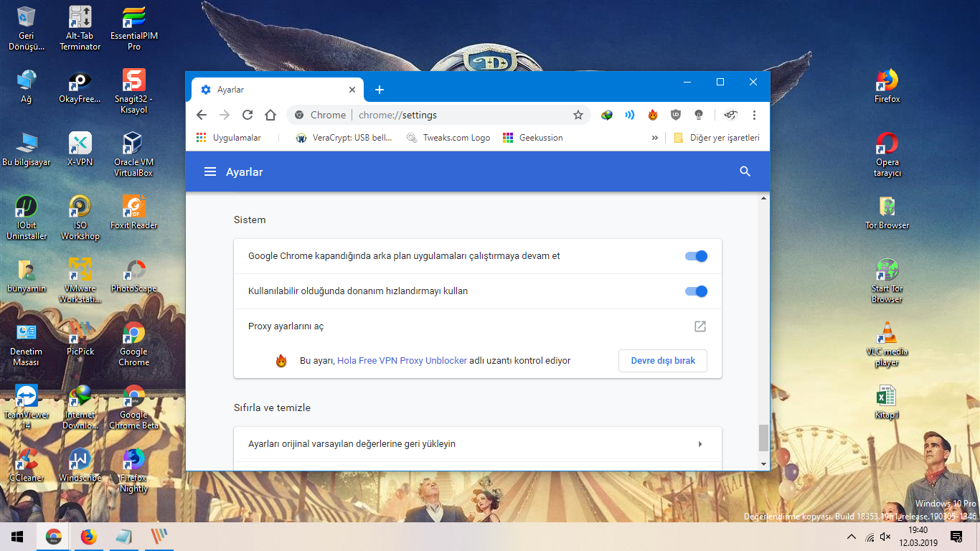Screen dimensions: 980x551
Task: Show hidden system tray icons
Action: pos(852,537)
